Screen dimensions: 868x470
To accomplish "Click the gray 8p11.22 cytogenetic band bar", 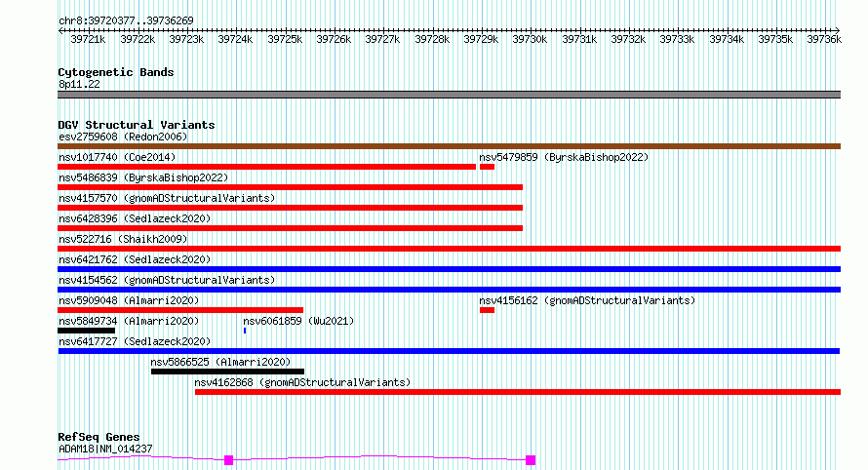I will 449,95.
